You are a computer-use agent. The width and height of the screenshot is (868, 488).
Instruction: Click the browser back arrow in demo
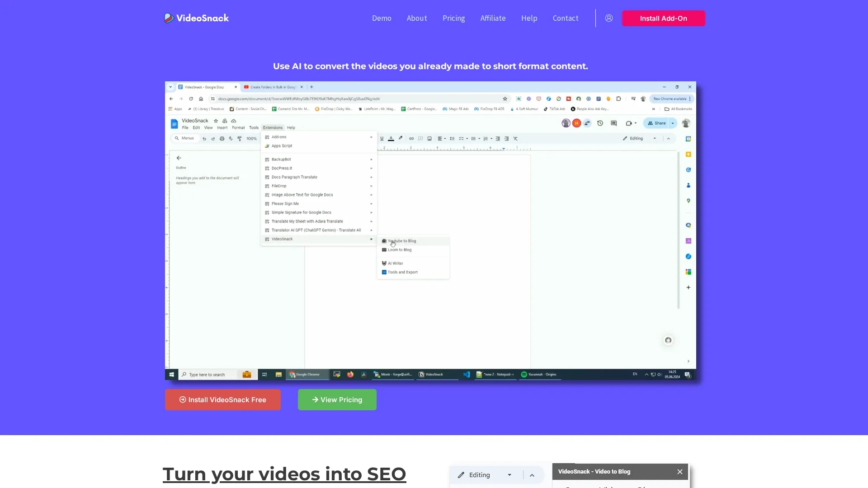tap(171, 99)
